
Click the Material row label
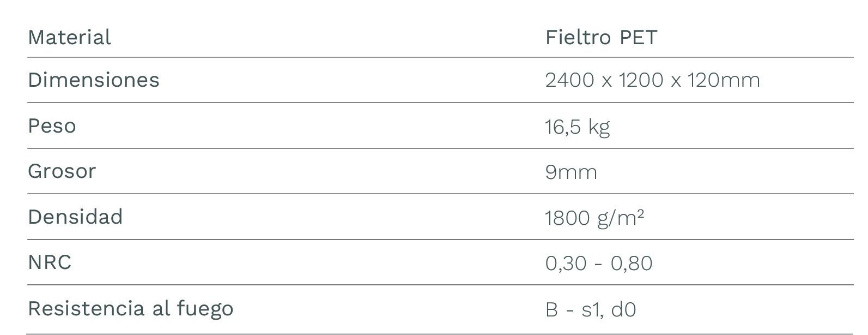point(69,38)
